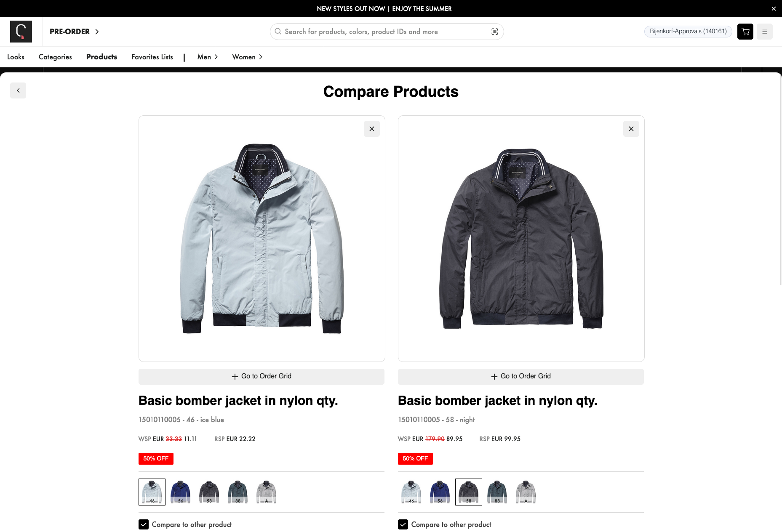Select color swatch 56 on left product

click(x=181, y=492)
